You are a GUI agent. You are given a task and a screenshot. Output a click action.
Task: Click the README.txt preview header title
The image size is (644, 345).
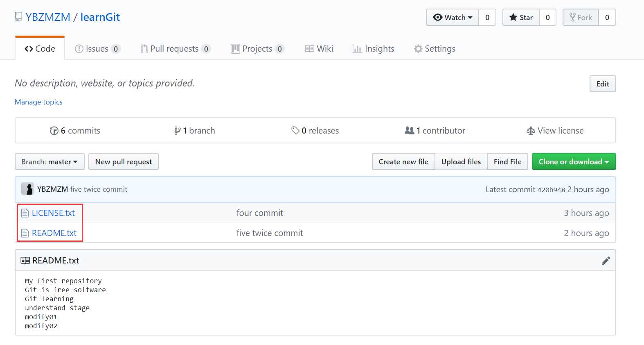pyautogui.click(x=56, y=261)
